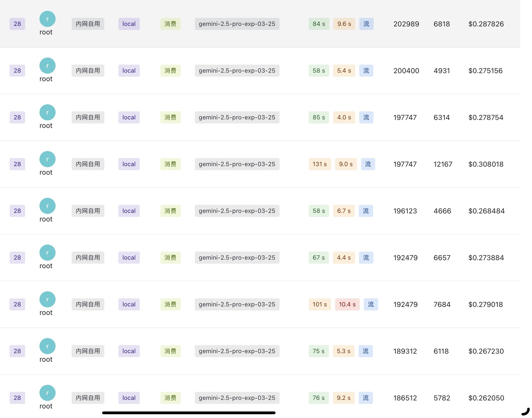Copy model name in the $0.279018 row
This screenshot has height=418, width=532.
point(237,304)
